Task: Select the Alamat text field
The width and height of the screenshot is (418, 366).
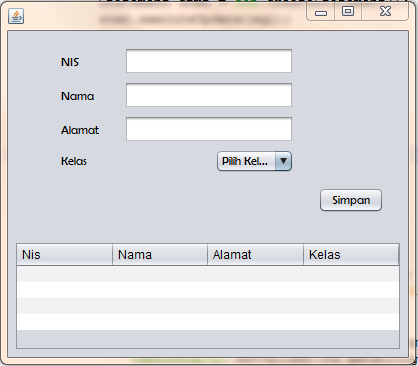Action: [209, 129]
